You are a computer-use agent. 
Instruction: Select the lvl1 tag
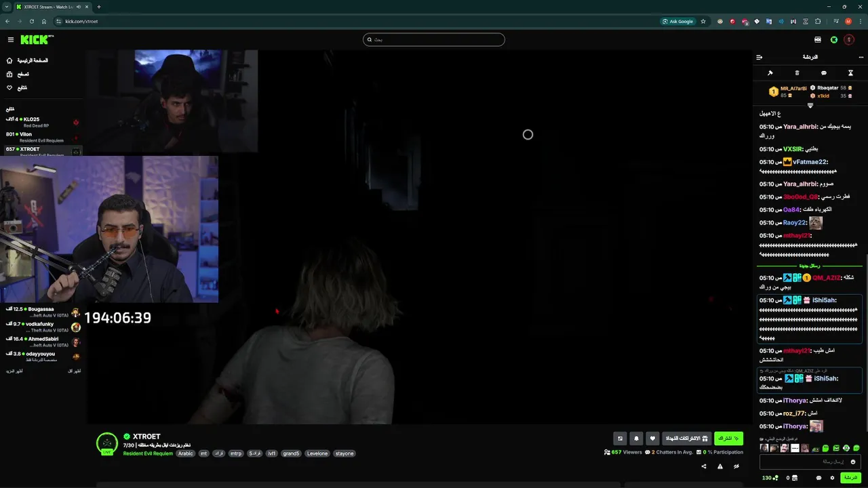click(x=272, y=453)
